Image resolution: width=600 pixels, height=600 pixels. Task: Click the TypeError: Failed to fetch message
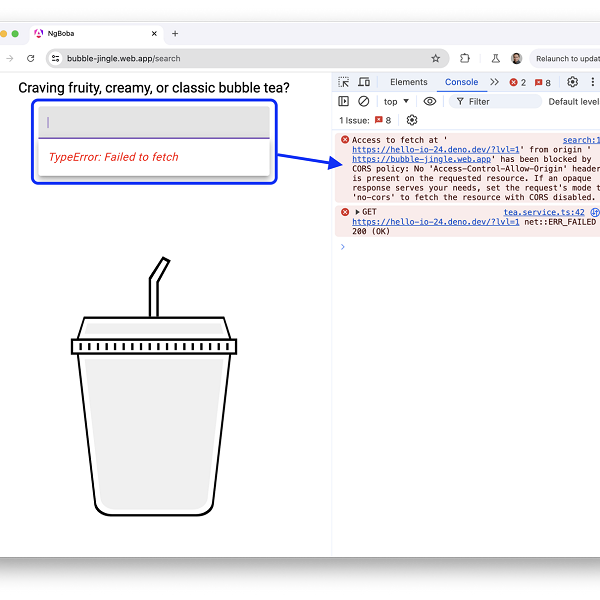tap(114, 157)
